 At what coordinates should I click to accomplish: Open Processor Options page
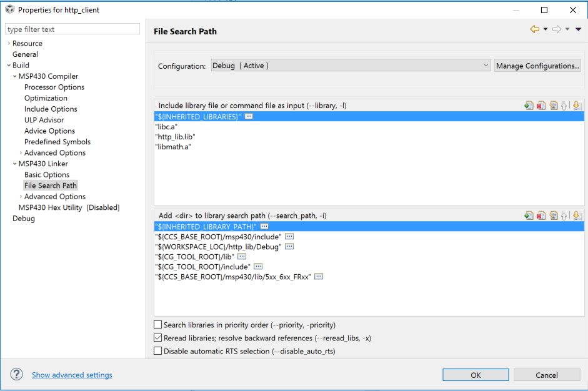[54, 87]
